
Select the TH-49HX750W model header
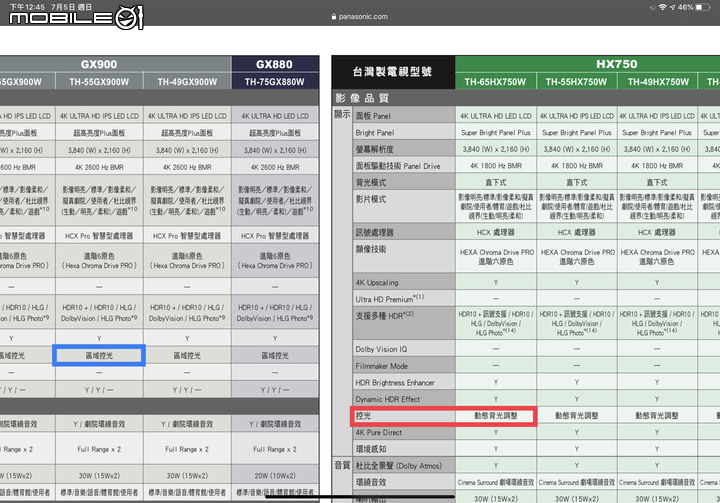tap(658, 82)
